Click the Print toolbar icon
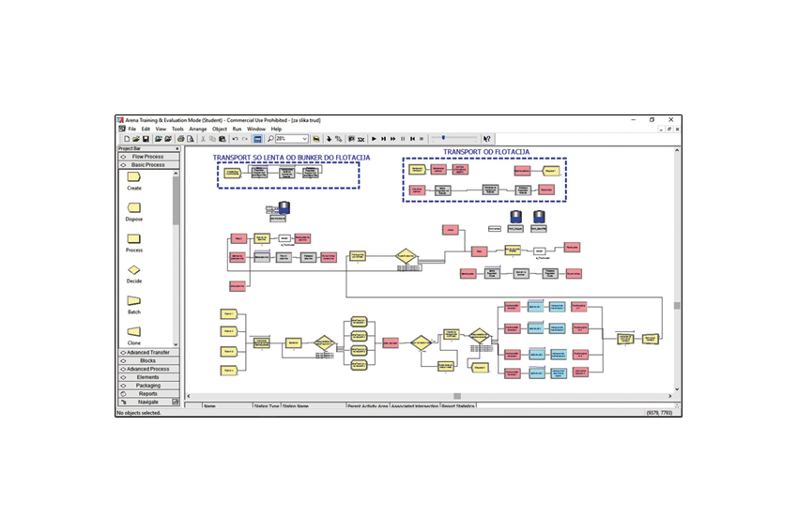 point(180,138)
